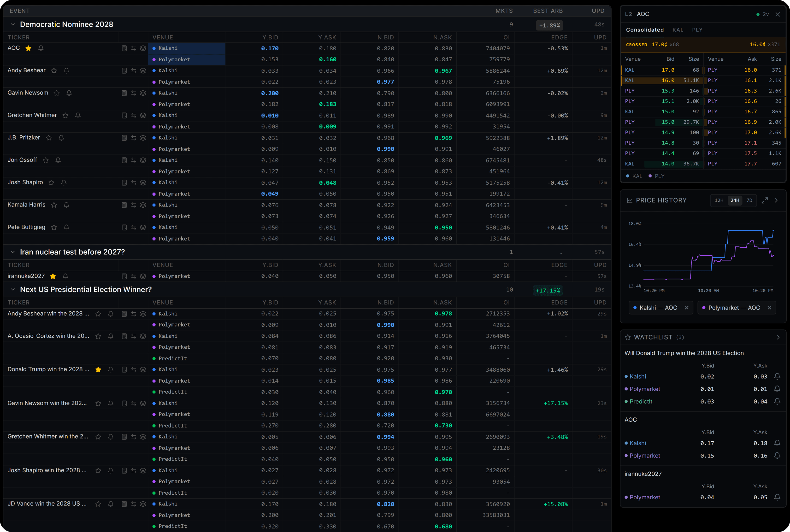Remove the Polymarket — AOC chart series
Screen dimensions: 790x532
pyautogui.click(x=769, y=308)
